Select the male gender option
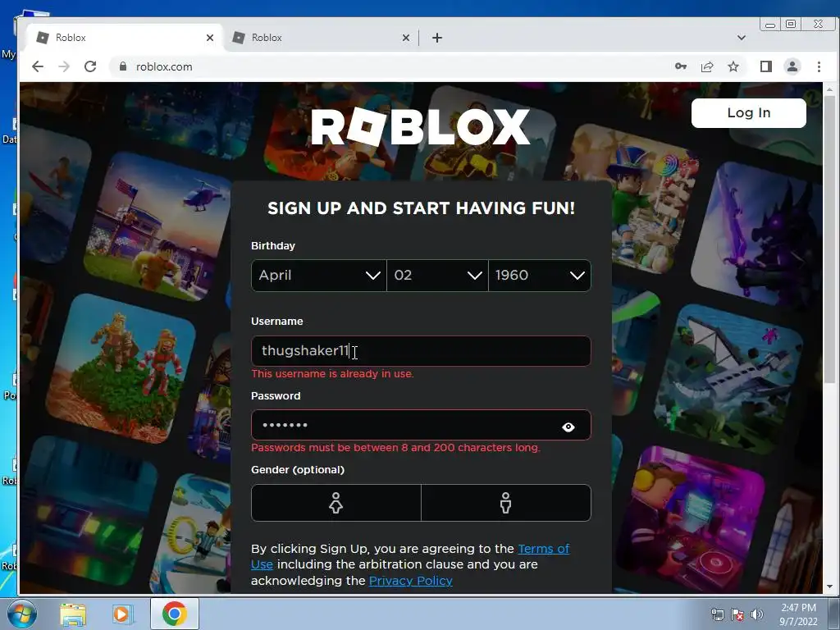The image size is (840, 630). pos(505,503)
